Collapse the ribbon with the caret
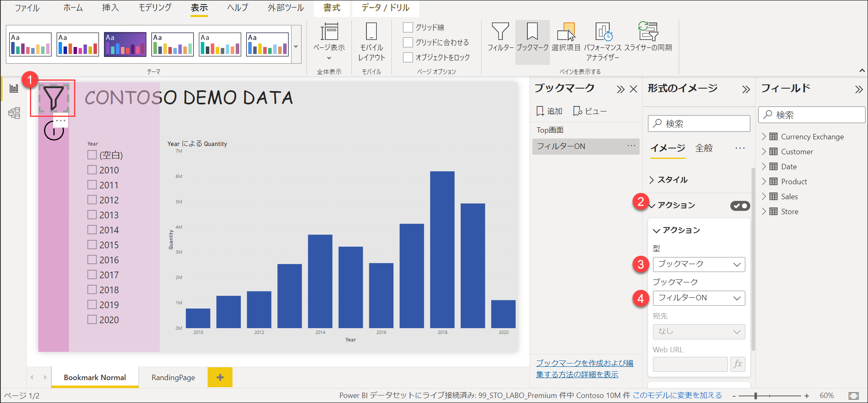The image size is (868, 403). (x=862, y=71)
